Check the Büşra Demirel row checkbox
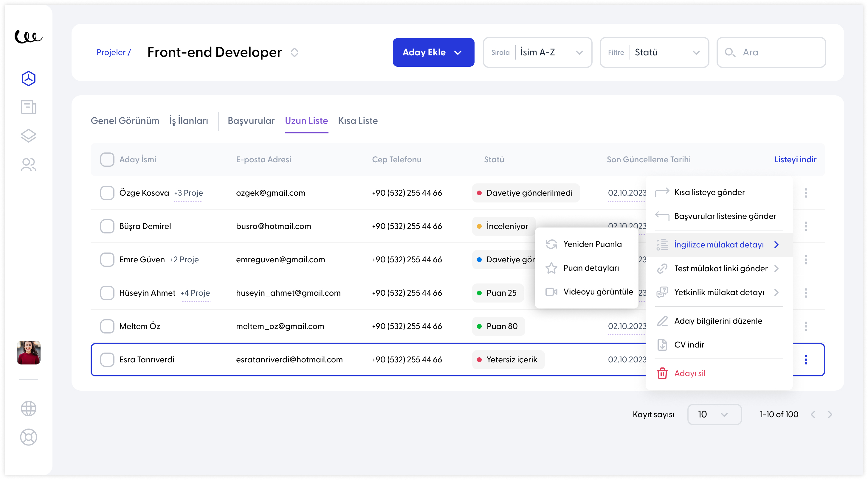This screenshot has height=480, width=868. tap(107, 226)
